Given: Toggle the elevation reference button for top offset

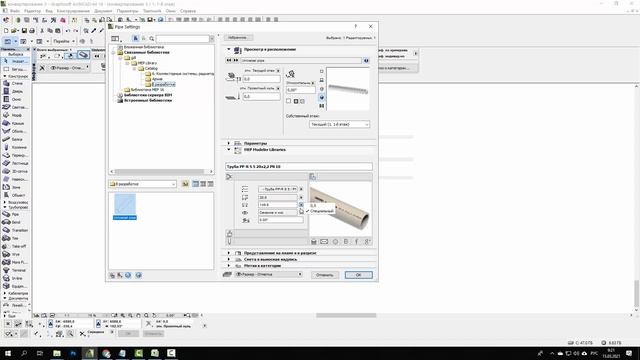Looking at the screenshot, I should point(278,71).
